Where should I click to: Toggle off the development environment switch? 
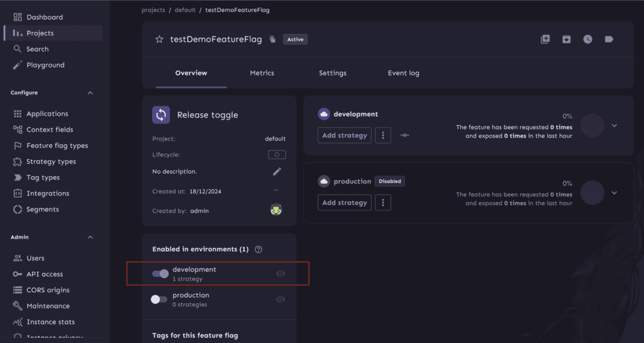click(160, 274)
